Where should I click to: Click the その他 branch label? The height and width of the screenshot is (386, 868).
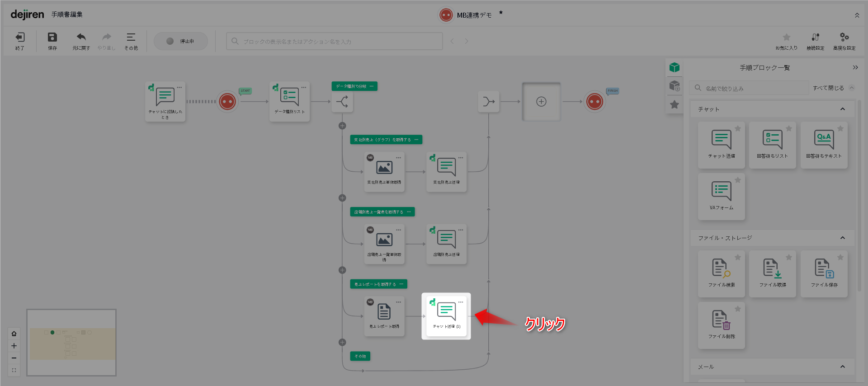(x=360, y=356)
